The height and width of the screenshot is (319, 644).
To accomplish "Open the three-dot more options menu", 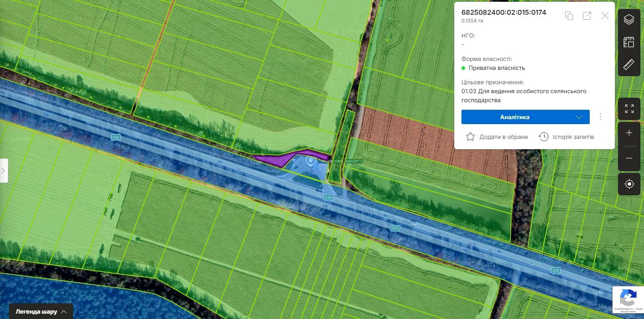I will click(x=600, y=117).
